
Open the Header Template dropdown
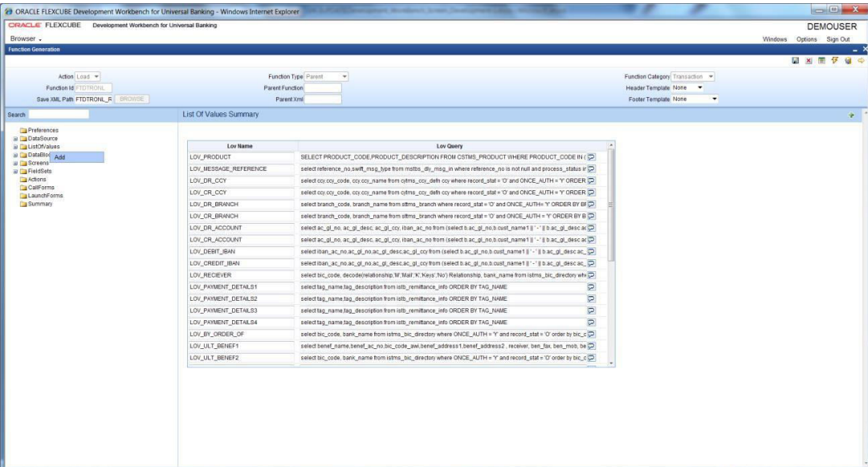[687, 87]
